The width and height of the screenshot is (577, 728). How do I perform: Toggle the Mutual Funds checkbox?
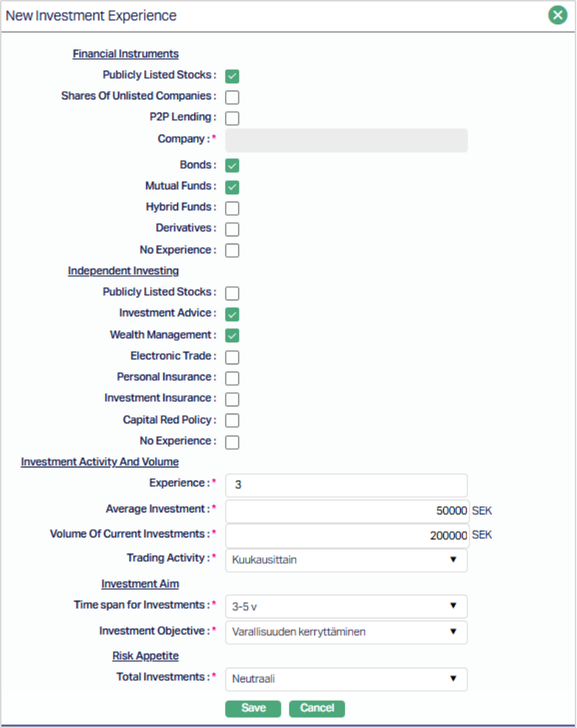(233, 187)
